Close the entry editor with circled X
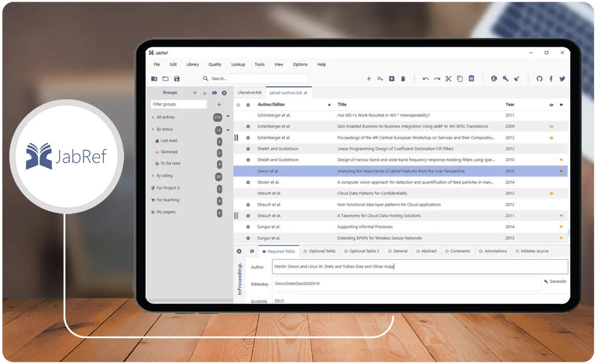 [239, 251]
